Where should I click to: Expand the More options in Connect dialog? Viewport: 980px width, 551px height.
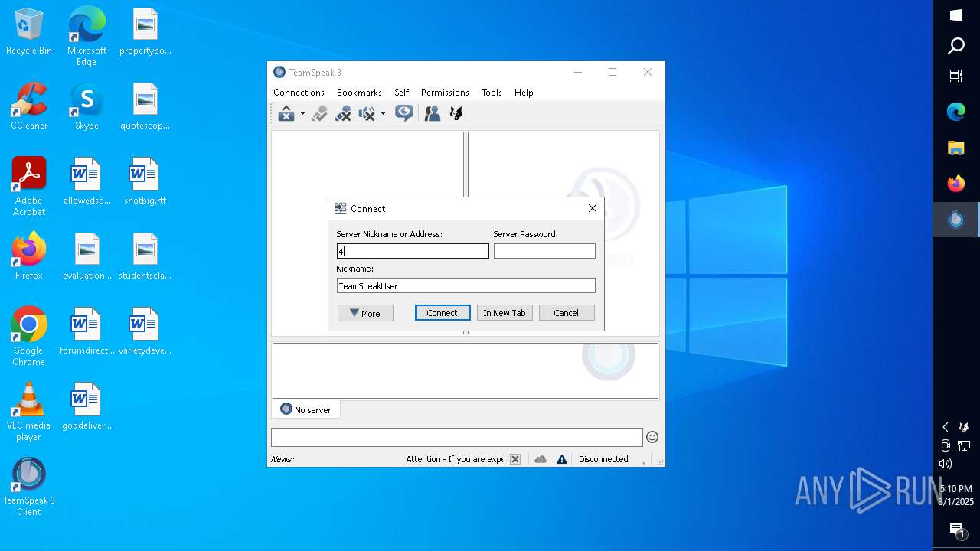[x=365, y=313]
